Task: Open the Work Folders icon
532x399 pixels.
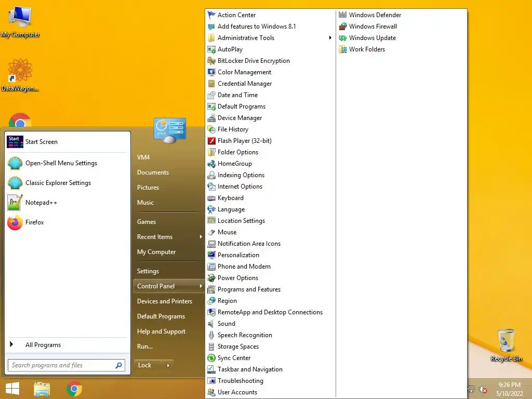Action: (x=343, y=49)
